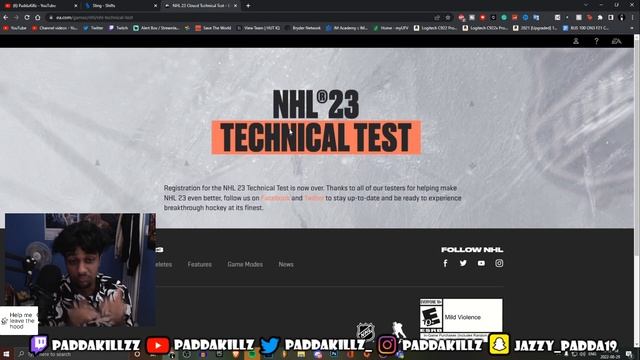Select the NHL 23 Closed Technical Test tab

pos(200,6)
